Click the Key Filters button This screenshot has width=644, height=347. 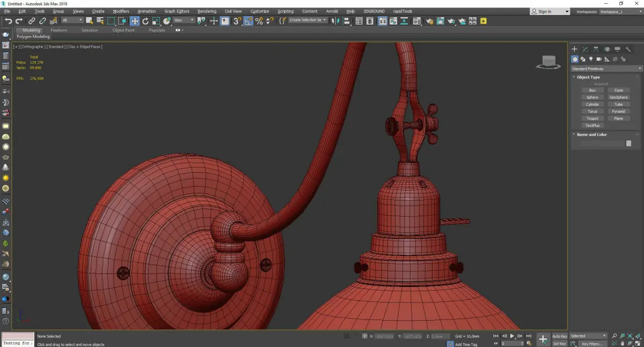pyautogui.click(x=592, y=344)
